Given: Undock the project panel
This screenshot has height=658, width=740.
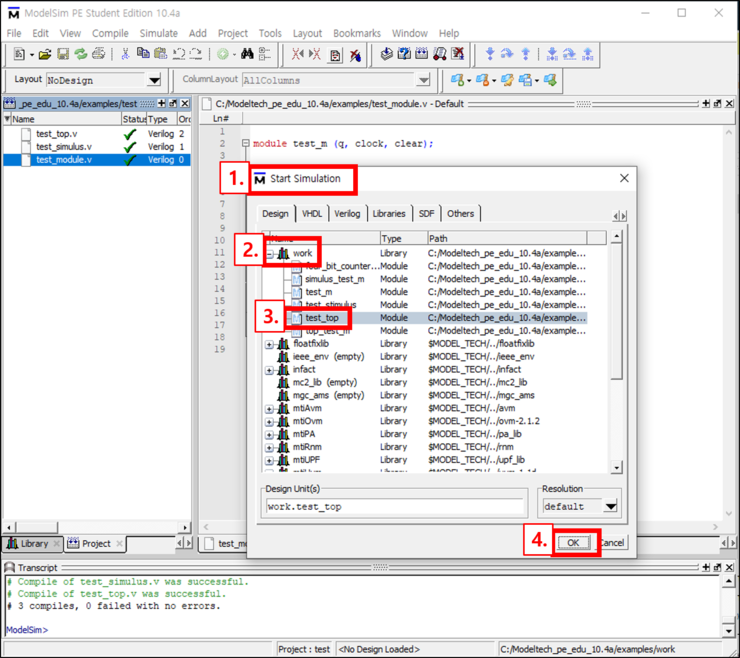Looking at the screenshot, I should click(173, 103).
